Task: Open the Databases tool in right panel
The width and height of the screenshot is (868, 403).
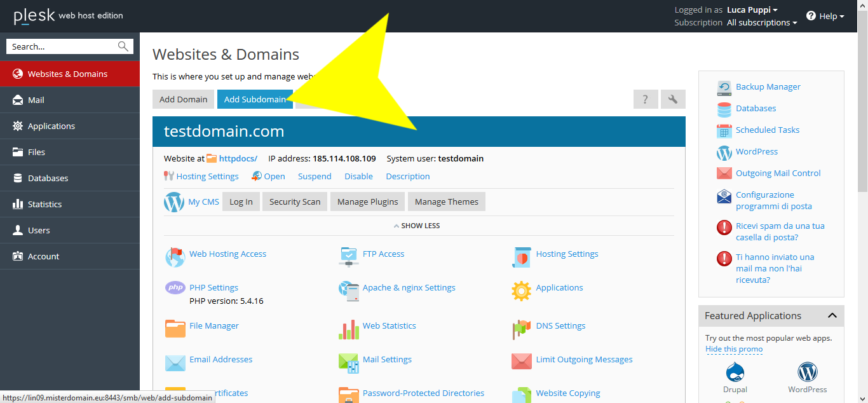Action: (756, 108)
